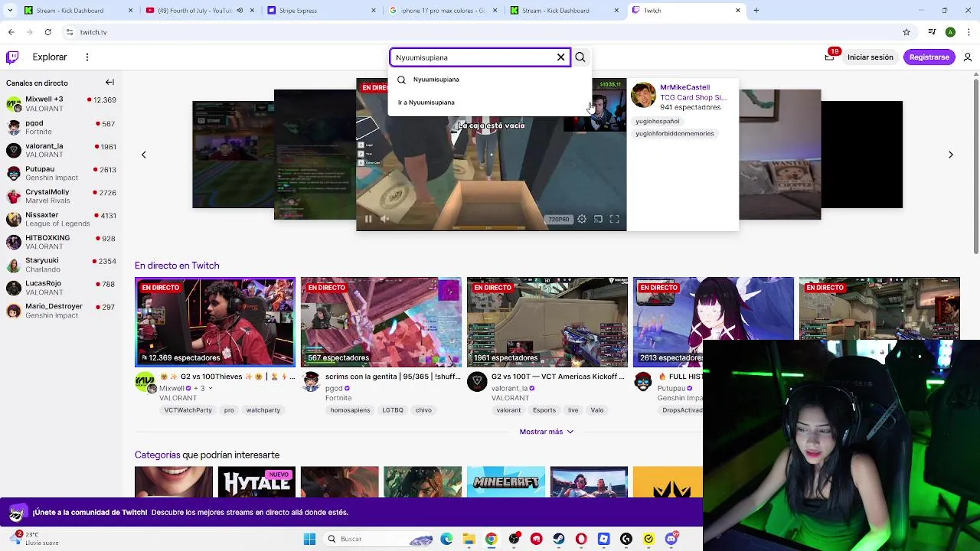Image resolution: width=980 pixels, height=551 pixels.
Task: Click the magnifying glass search button
Action: pos(580,57)
